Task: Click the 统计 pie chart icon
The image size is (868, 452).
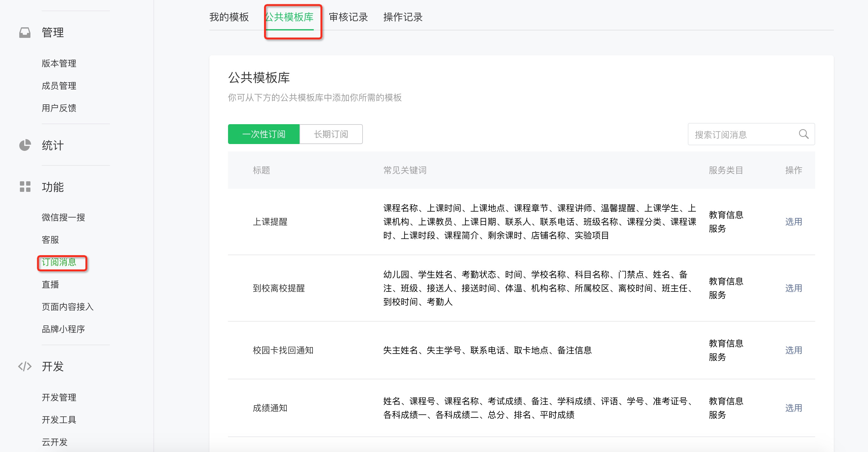Action: tap(25, 145)
